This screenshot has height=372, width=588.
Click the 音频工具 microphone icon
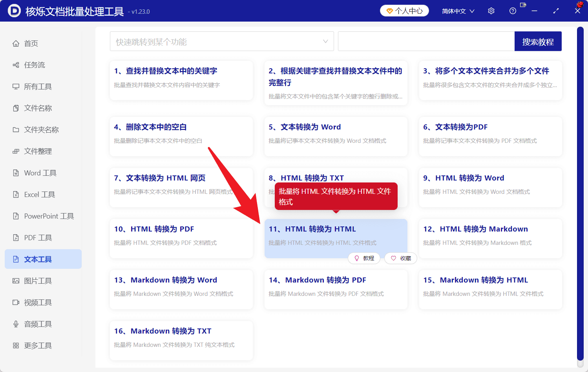coord(16,324)
